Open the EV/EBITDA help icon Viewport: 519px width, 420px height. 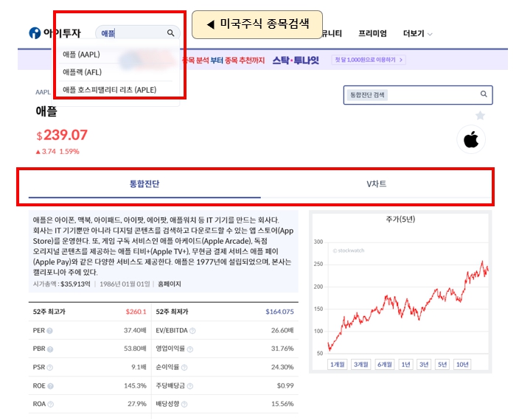192,331
